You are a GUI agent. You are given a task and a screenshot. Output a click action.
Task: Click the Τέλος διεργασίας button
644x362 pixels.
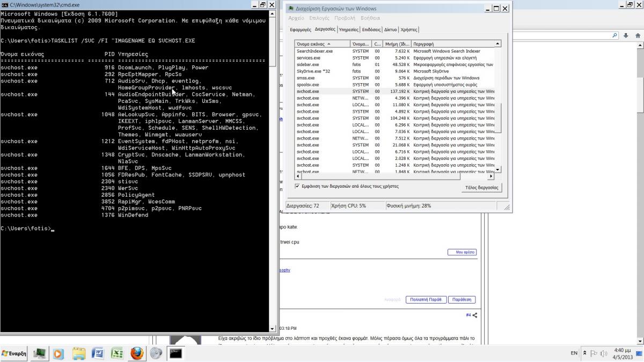481,187
